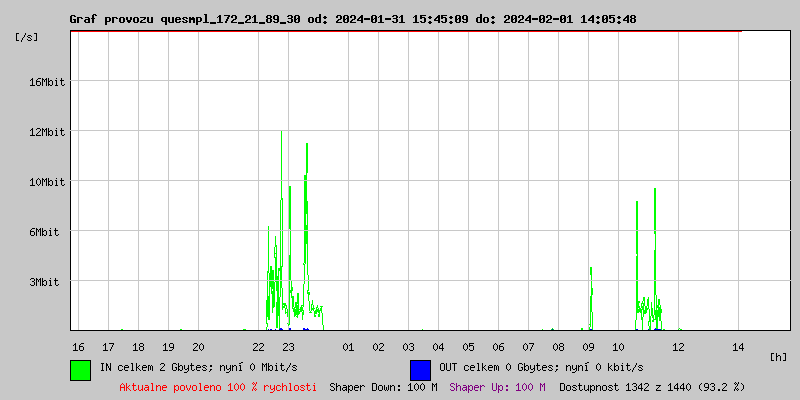This screenshot has height=400, width=800.
Task: Select hour 09 on the time axis
Action: (x=588, y=347)
